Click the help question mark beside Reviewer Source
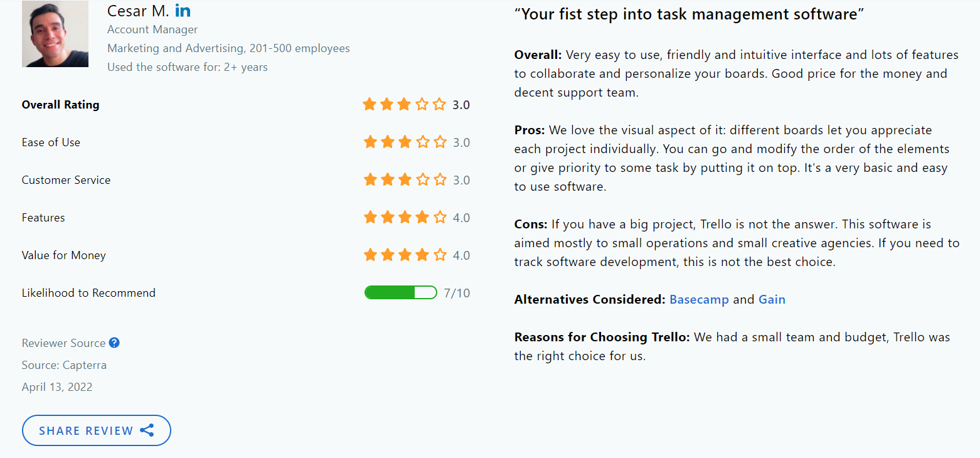Viewport: 980px width, 458px height. coord(114,343)
